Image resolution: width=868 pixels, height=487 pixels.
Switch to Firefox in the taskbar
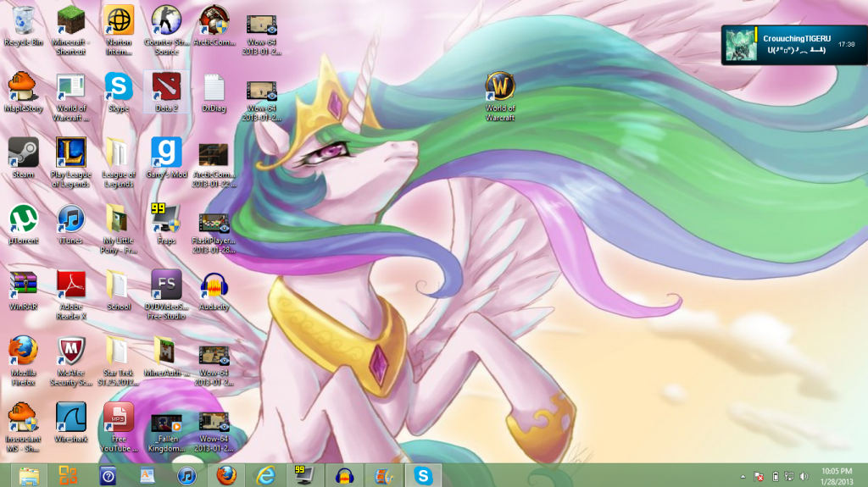click(x=226, y=476)
